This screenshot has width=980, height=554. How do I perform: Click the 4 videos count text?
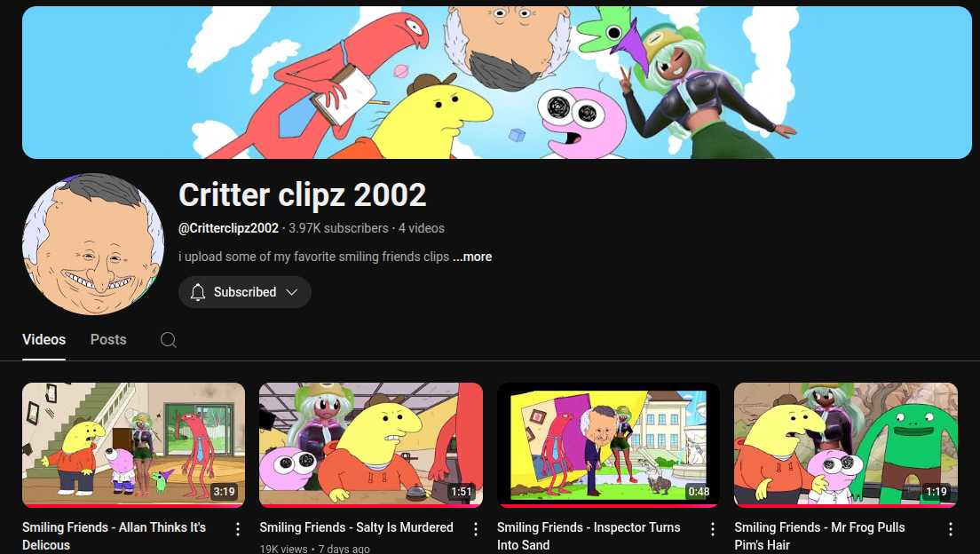422,228
